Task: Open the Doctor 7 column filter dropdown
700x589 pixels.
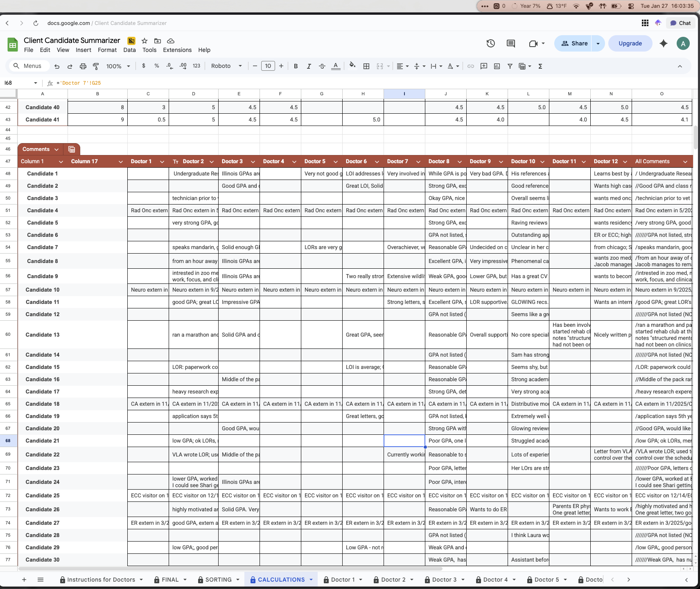Action: (x=419, y=161)
